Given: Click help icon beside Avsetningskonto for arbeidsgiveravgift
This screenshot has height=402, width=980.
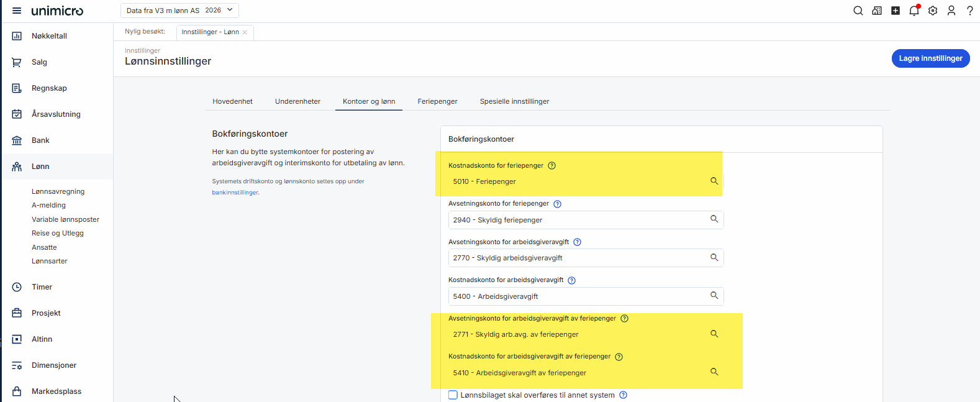Looking at the screenshot, I should point(577,242).
